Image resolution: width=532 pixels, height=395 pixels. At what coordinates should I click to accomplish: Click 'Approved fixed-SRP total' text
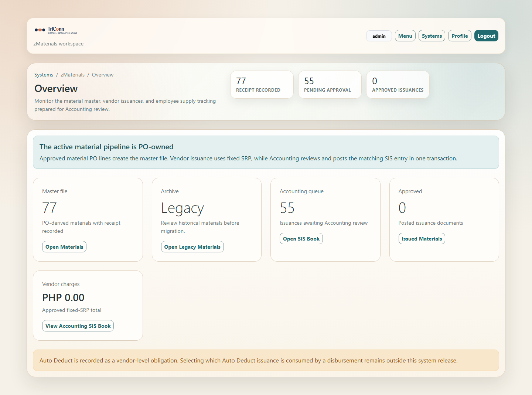click(72, 310)
